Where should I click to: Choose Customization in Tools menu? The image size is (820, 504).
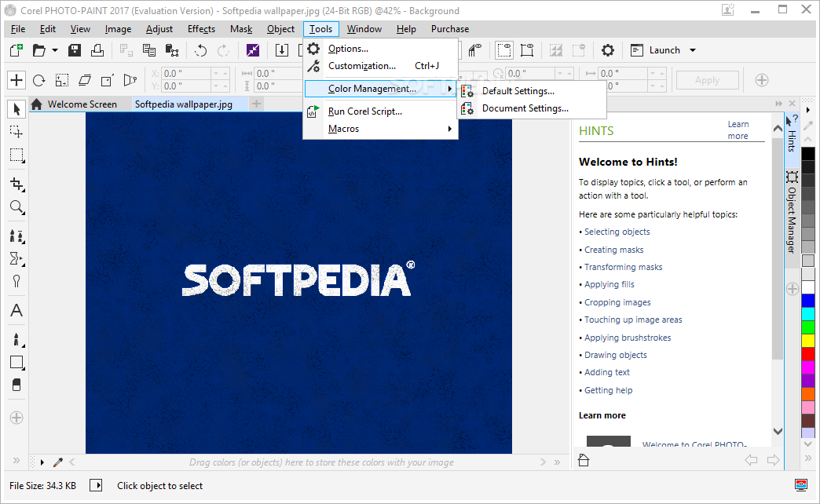pyautogui.click(x=381, y=66)
